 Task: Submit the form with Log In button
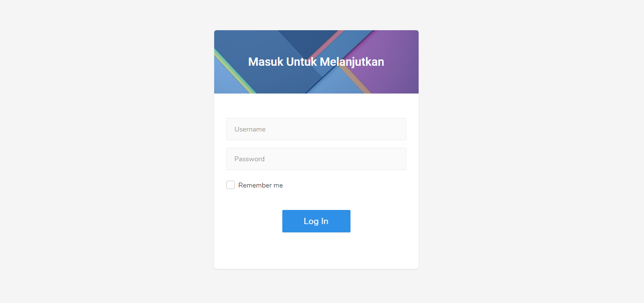pyautogui.click(x=316, y=221)
